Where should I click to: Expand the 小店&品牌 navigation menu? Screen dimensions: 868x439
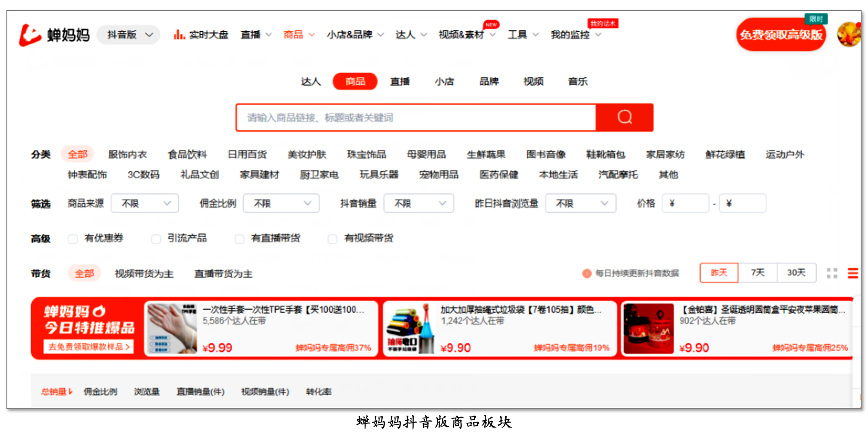click(x=355, y=35)
